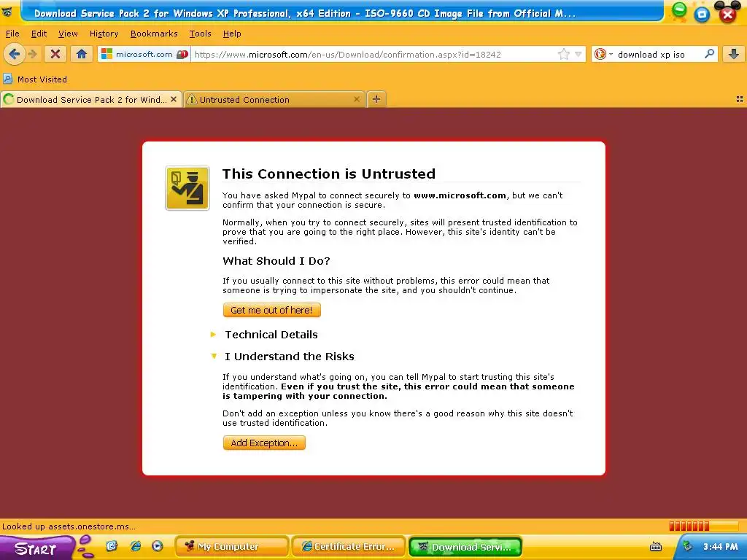This screenshot has width=747, height=560.
Task: Close the Untrusted Connection tab
Action: point(356,99)
